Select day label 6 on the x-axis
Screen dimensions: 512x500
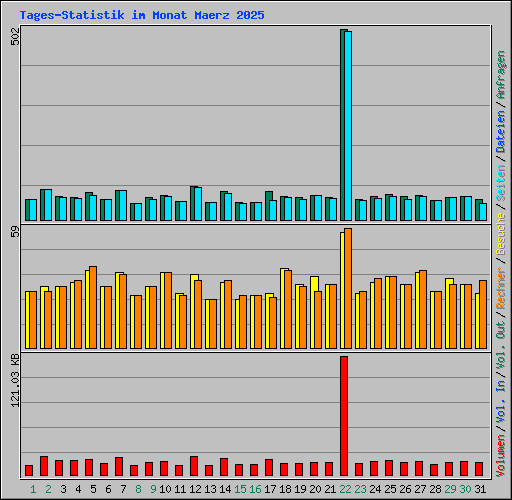(108, 489)
